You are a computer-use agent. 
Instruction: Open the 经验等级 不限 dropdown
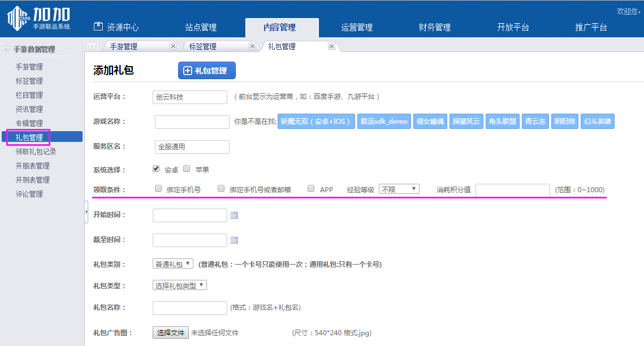(399, 188)
